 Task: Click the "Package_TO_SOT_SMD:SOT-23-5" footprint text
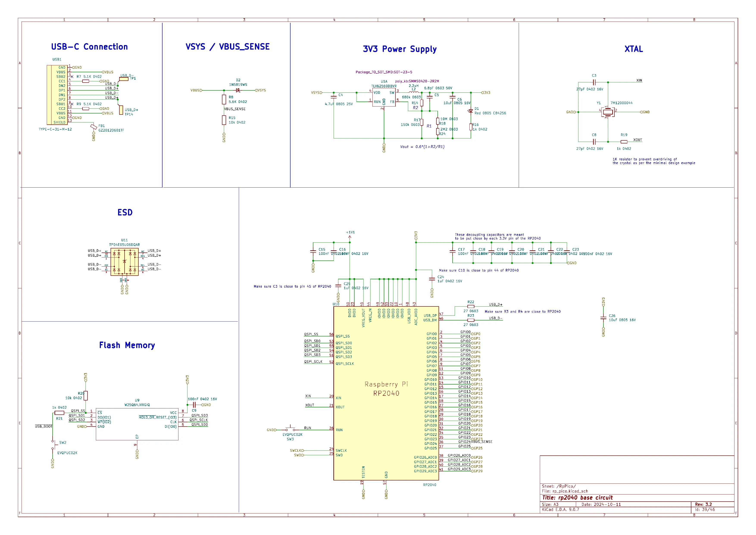pos(384,72)
